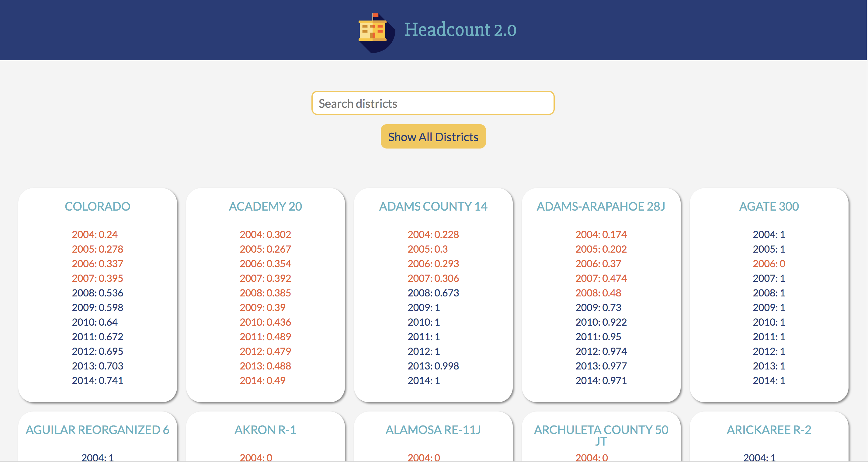This screenshot has height=462, width=868.
Task: Open the AGUILAR REORGANIZED 6 heading
Action: [97, 430]
